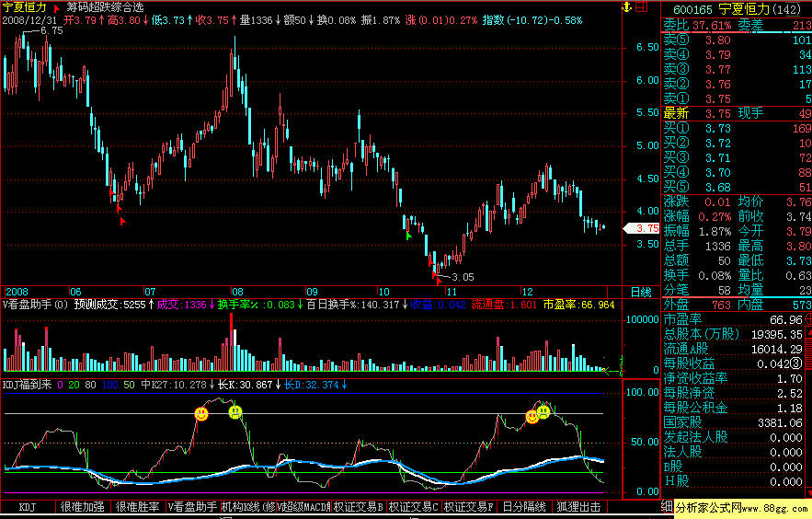The width and height of the screenshot is (812, 519).
Task: Click the 600165 stock code header
Action: pos(692,9)
